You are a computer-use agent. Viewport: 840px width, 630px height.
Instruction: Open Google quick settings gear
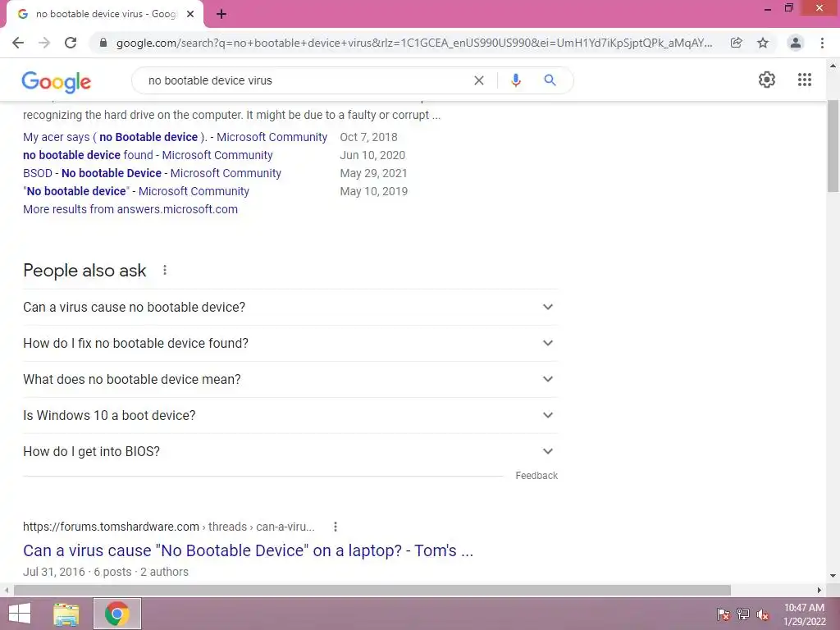click(x=767, y=80)
